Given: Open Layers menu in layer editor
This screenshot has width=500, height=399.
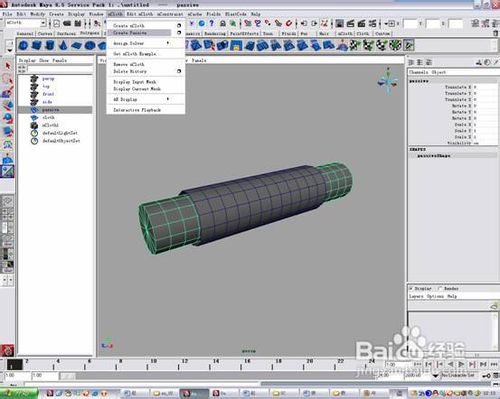Looking at the screenshot, I should click(416, 296).
